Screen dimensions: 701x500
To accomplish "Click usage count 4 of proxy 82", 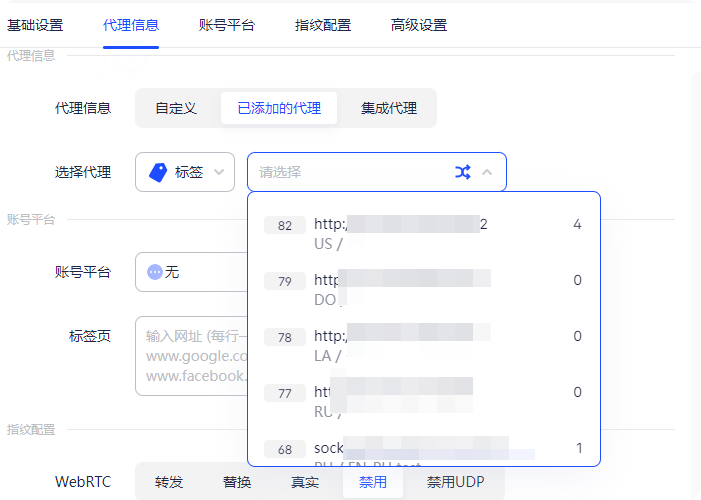I will 577,224.
